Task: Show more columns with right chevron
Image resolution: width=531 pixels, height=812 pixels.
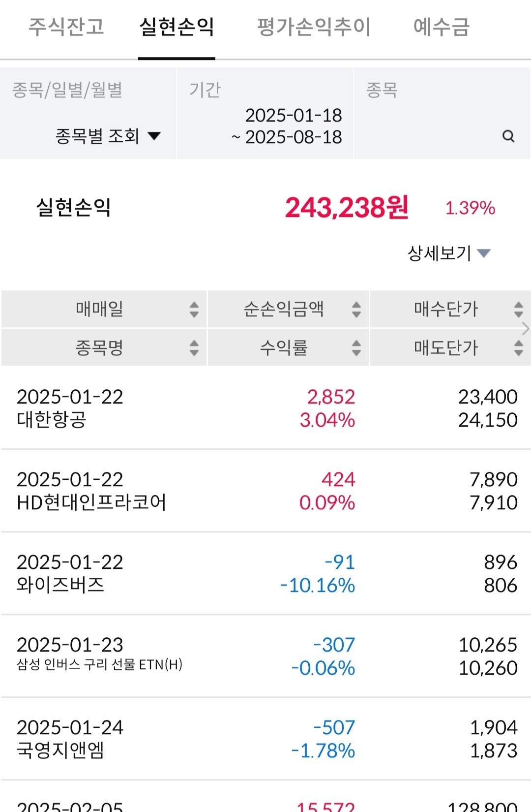Action: click(x=526, y=328)
